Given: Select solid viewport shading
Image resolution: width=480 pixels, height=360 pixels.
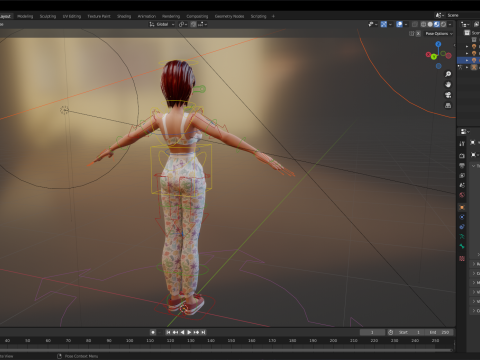Looking at the screenshot, I should pyautogui.click(x=430, y=24).
